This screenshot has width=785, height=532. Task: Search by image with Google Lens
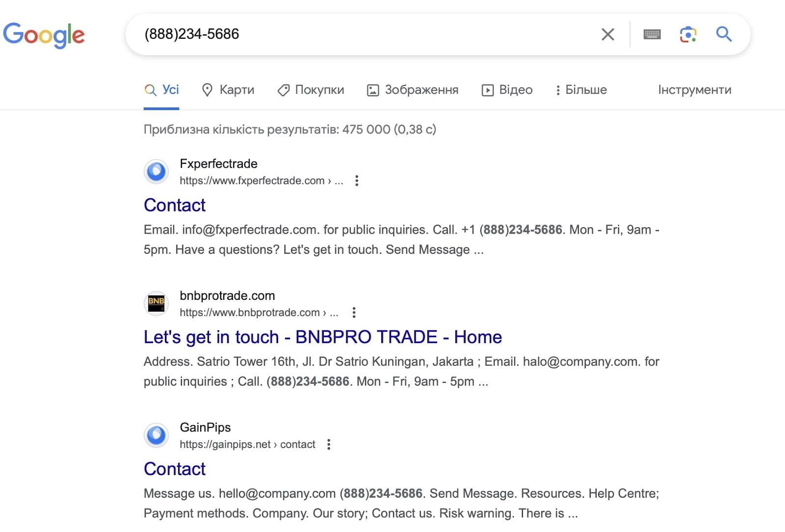(x=688, y=34)
